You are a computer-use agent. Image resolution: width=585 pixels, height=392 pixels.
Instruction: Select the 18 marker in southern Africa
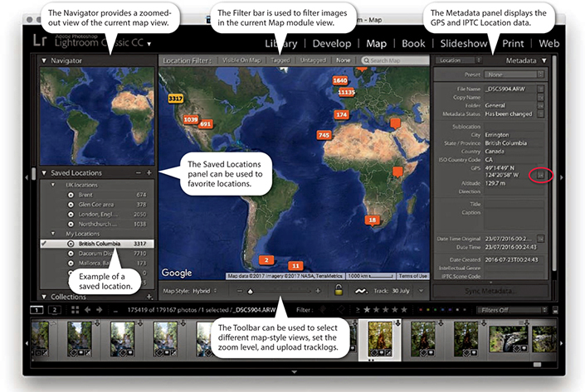coord(373,220)
